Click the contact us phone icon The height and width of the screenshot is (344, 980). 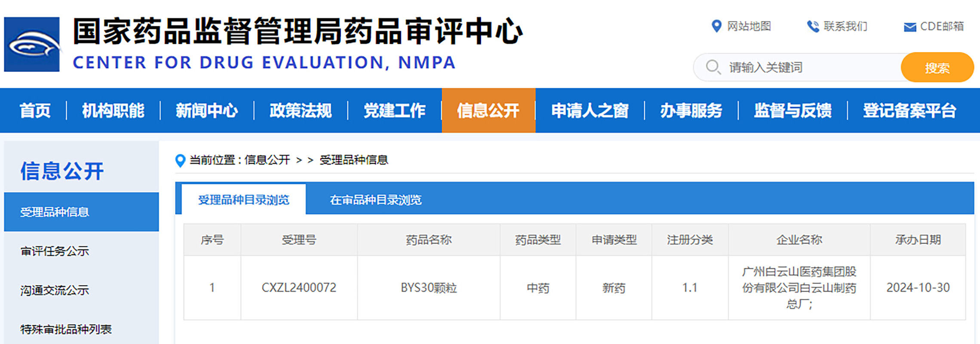pos(812,27)
